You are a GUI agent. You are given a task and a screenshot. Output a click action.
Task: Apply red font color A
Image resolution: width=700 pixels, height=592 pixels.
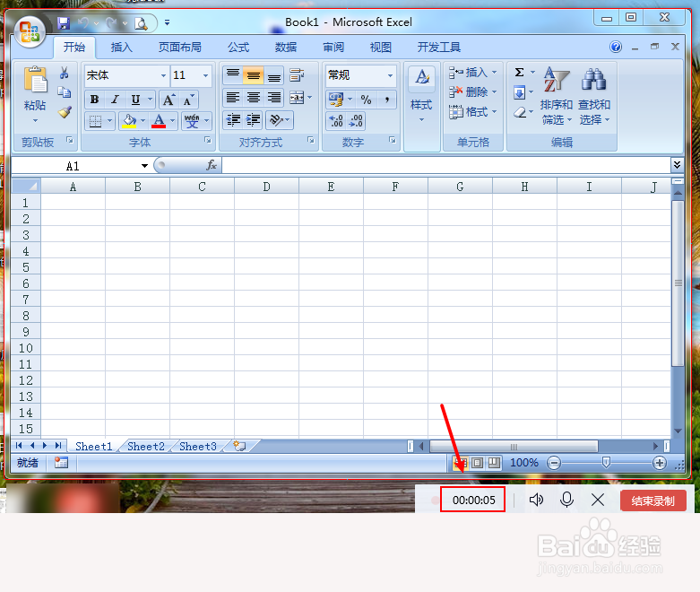pyautogui.click(x=159, y=120)
